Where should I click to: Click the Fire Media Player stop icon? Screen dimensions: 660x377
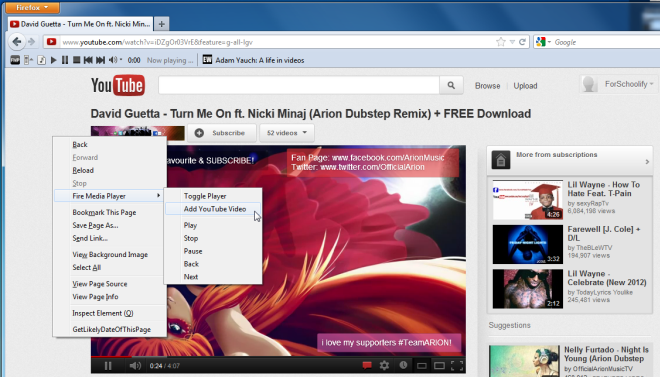pos(76,60)
